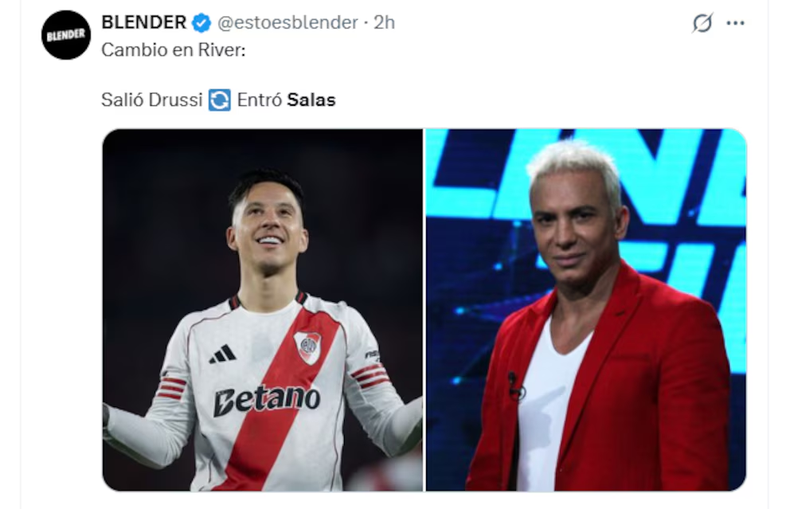Click the blue swap-arrows emoji
Viewport: 790px width, 509px height.
pos(220,100)
